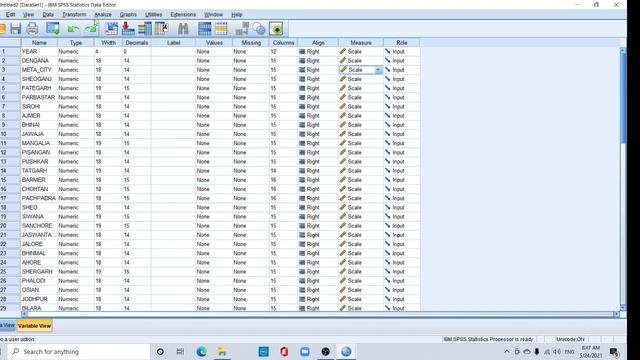Click the horizontal scrollbar right arrow
This screenshot has height=360, width=640.
[x=616, y=314]
